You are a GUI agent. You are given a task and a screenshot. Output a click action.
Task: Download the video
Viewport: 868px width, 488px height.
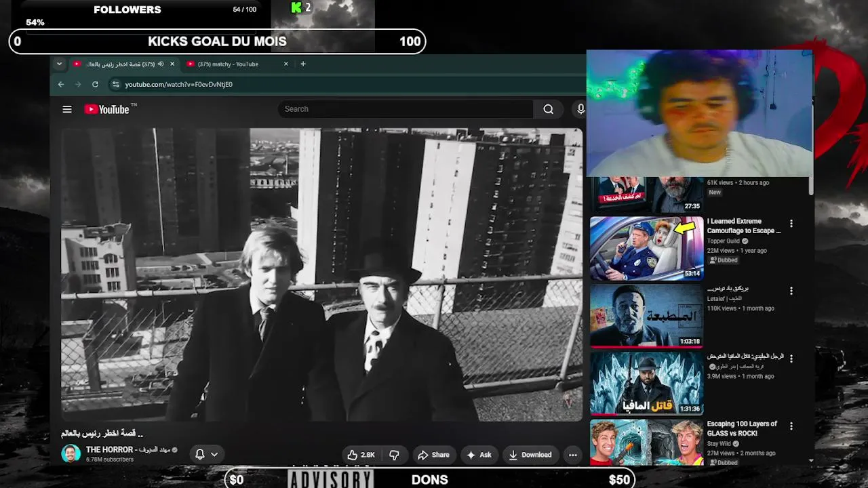coord(530,455)
